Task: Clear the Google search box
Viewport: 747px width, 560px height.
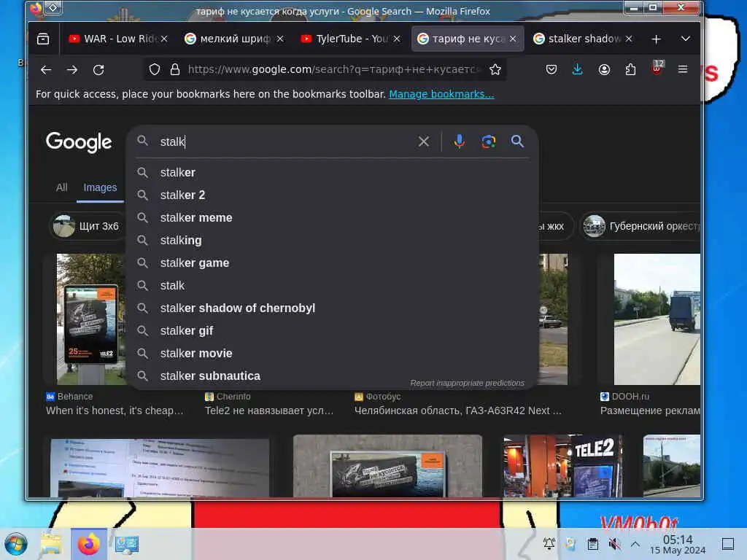Action: (424, 141)
